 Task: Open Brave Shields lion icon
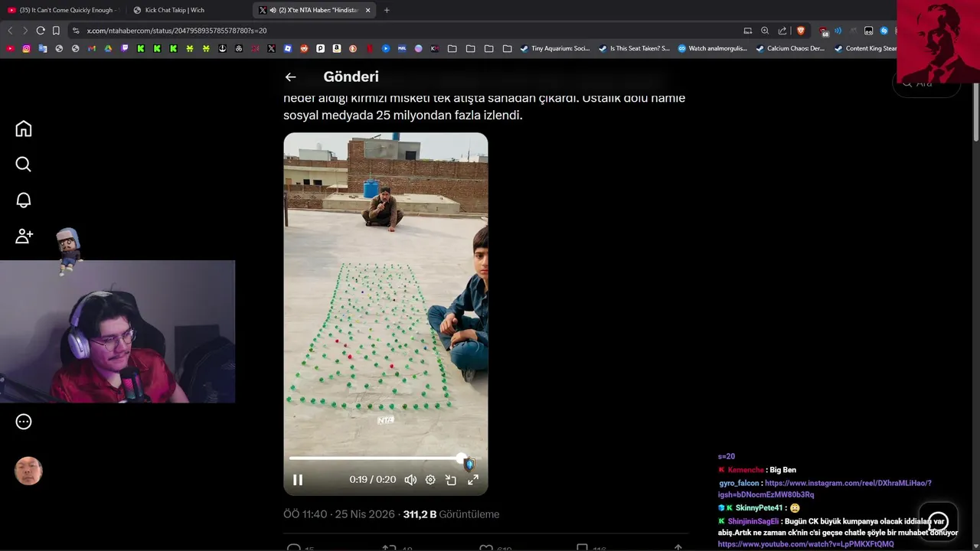(801, 31)
